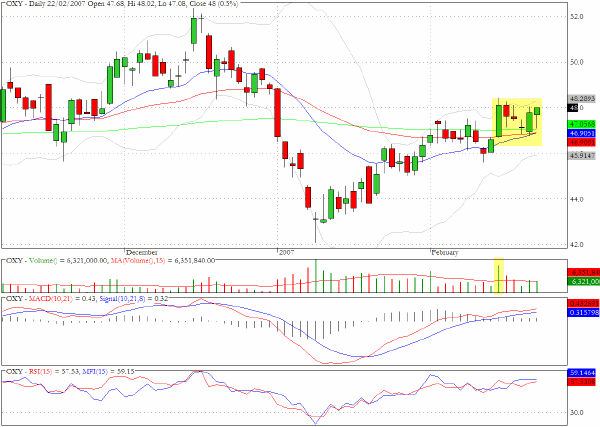Select the 2007 date axis label
The height and width of the screenshot is (427, 600).
(x=287, y=253)
